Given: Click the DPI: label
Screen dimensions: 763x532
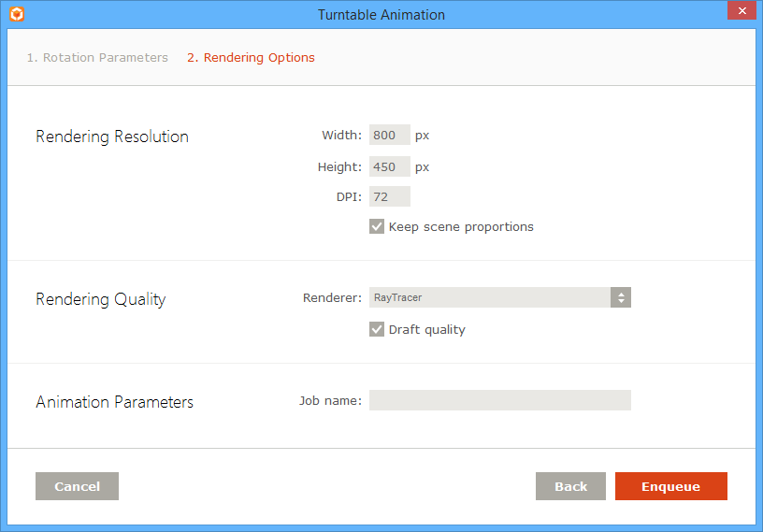Looking at the screenshot, I should click(349, 196).
